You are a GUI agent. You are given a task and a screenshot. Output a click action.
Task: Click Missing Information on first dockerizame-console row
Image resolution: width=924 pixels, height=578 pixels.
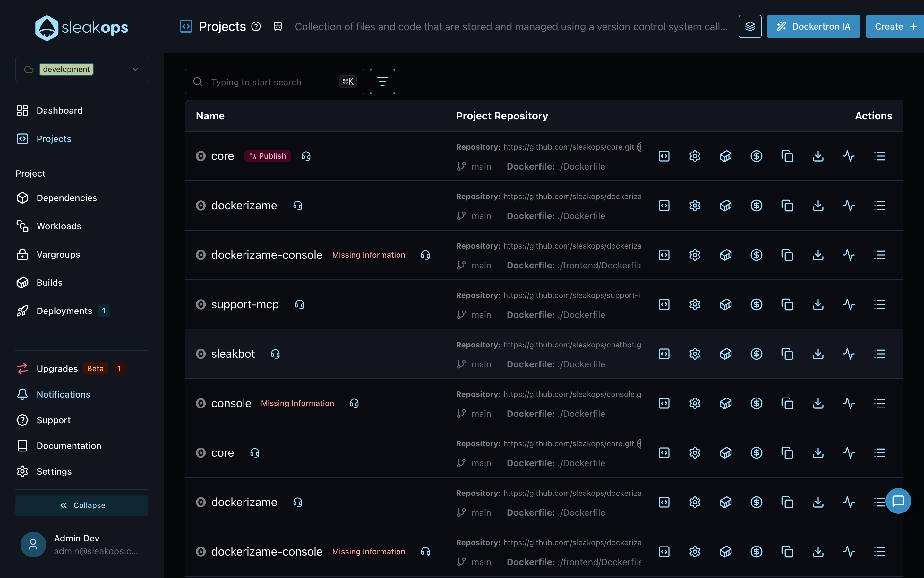point(368,255)
